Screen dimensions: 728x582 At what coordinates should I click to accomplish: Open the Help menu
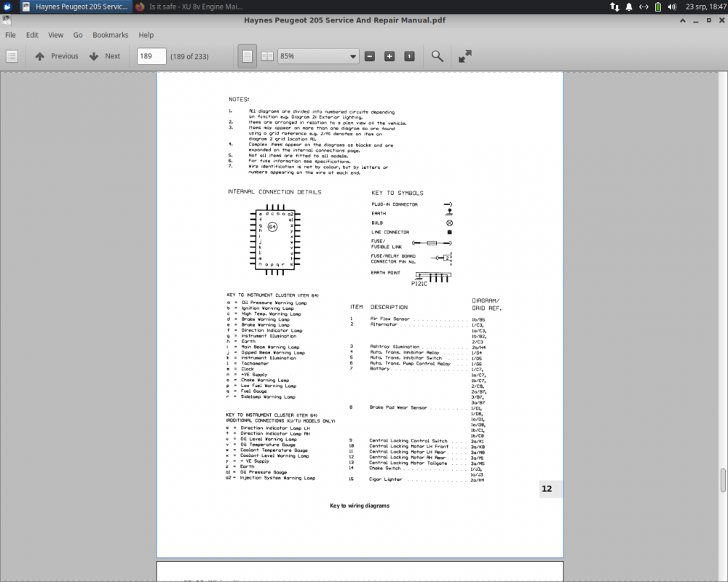[x=146, y=35]
